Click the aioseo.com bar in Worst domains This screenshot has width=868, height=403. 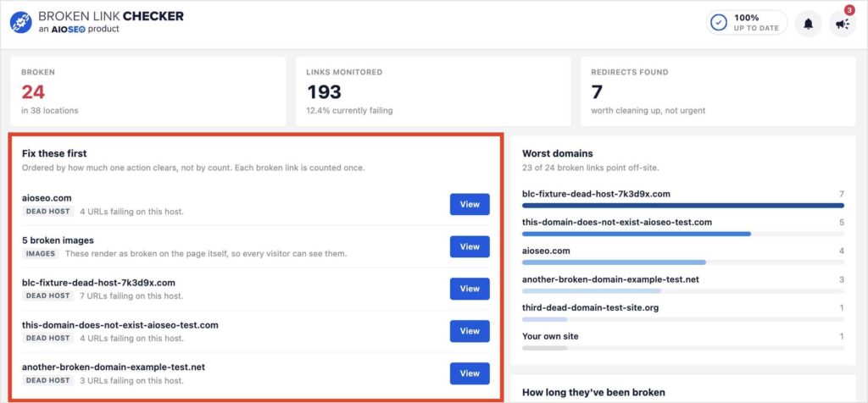[x=683, y=262]
